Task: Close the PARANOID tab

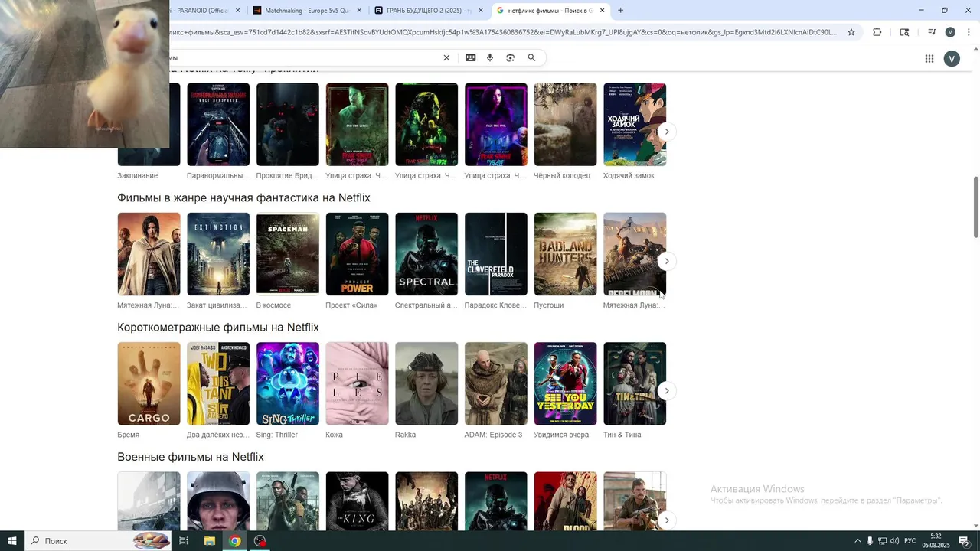Action: click(237, 11)
